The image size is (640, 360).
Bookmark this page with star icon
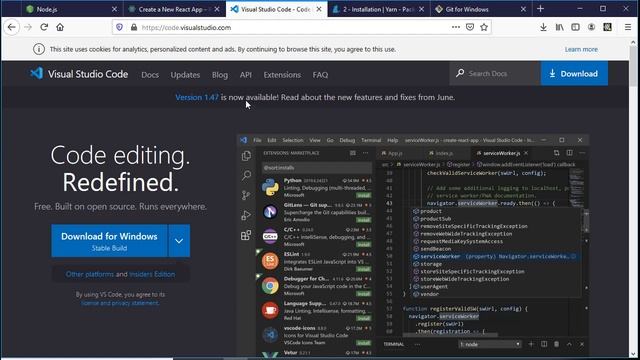[484, 27]
